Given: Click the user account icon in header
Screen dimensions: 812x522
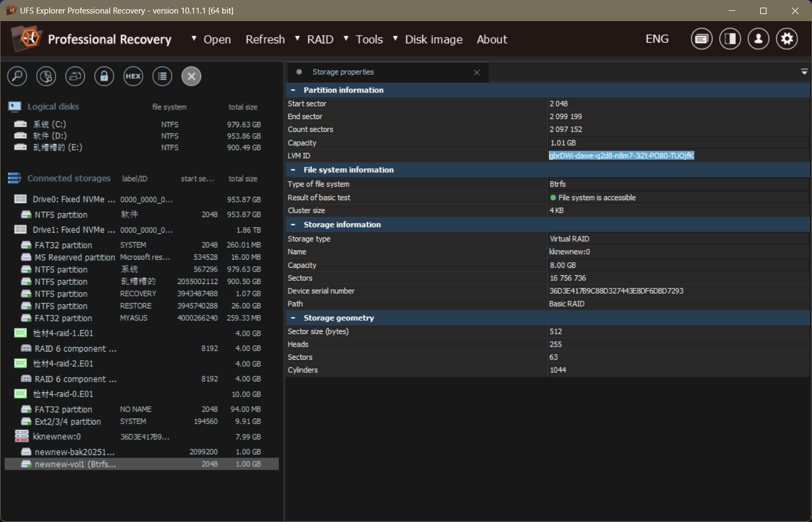Looking at the screenshot, I should click(758, 39).
